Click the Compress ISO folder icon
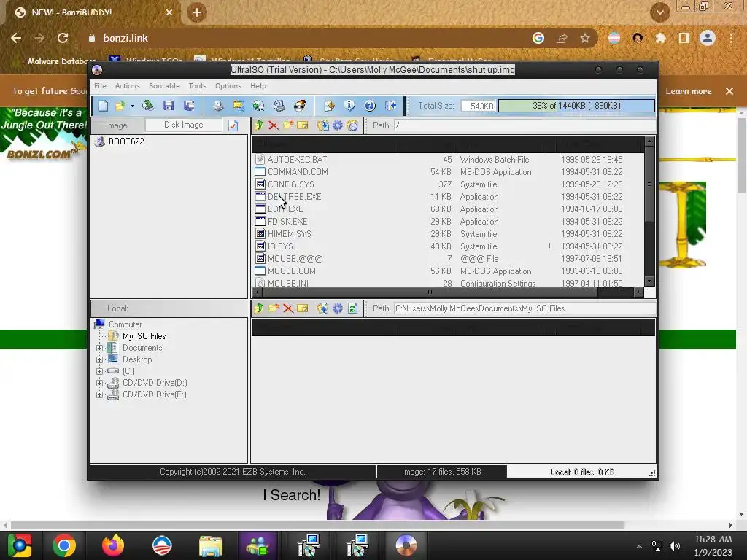This screenshot has width=747, height=560. point(239,106)
